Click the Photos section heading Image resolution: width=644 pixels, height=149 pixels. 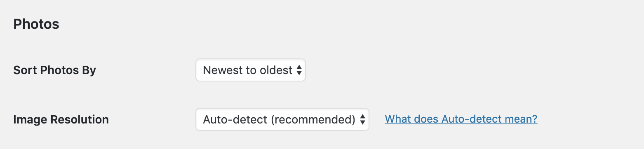coord(36,24)
